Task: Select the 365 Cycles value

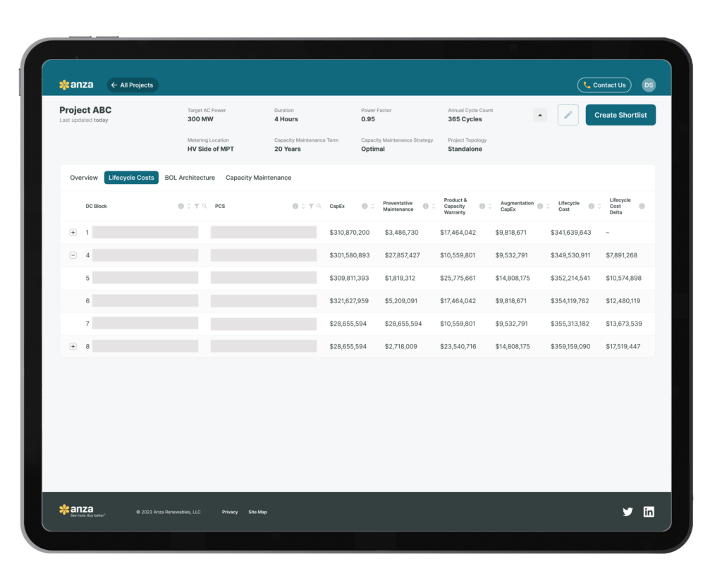Action: (x=465, y=119)
